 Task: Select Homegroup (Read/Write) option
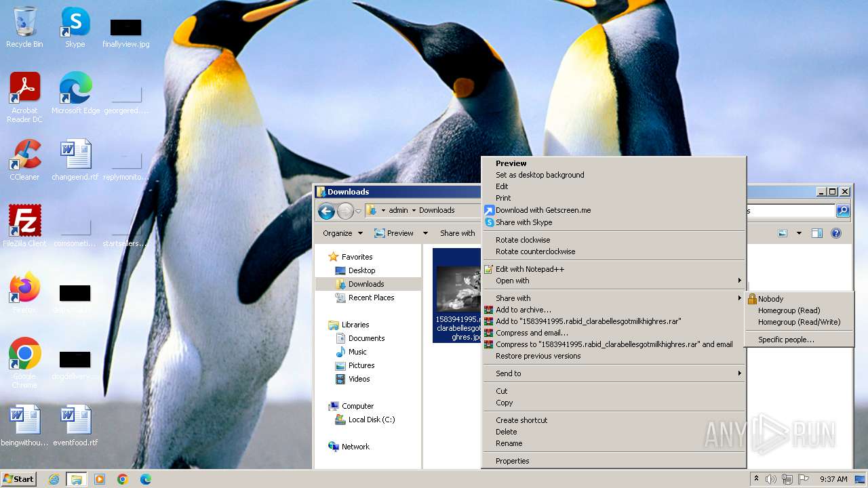(799, 322)
